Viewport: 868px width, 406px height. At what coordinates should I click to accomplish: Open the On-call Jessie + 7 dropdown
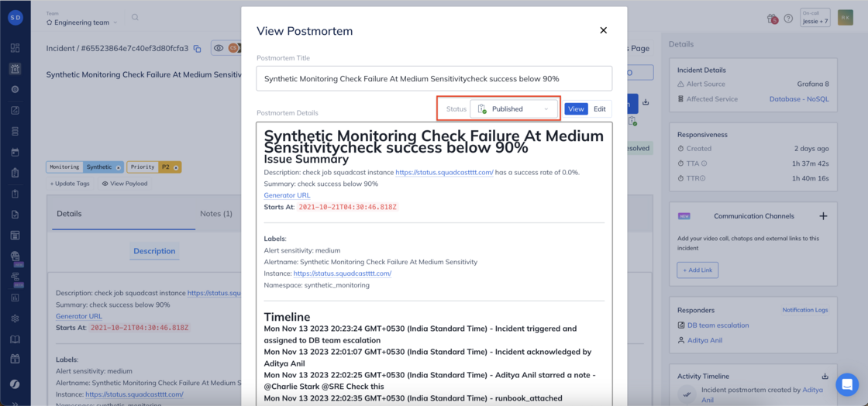click(815, 18)
